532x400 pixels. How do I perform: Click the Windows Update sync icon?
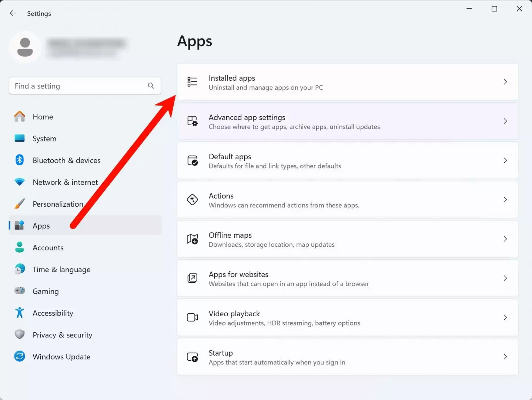[20, 356]
